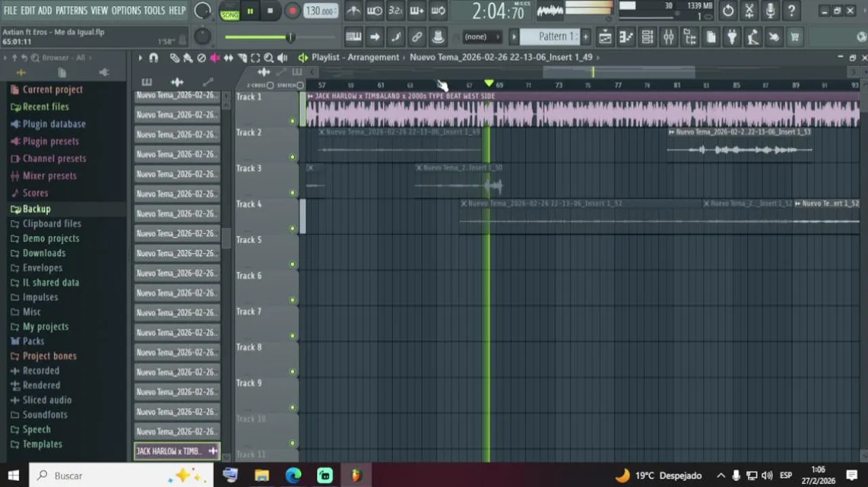
Task: Select the playback speaker tool
Action: [x=283, y=58]
